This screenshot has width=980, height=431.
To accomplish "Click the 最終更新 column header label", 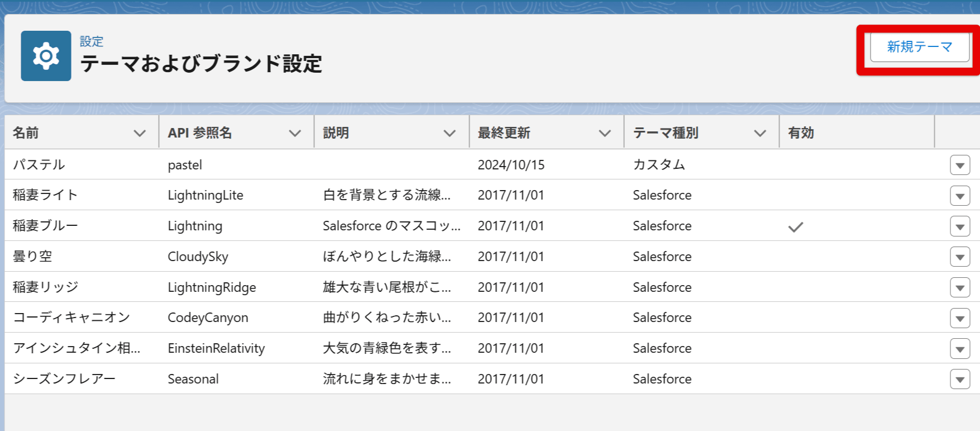I will point(504,133).
